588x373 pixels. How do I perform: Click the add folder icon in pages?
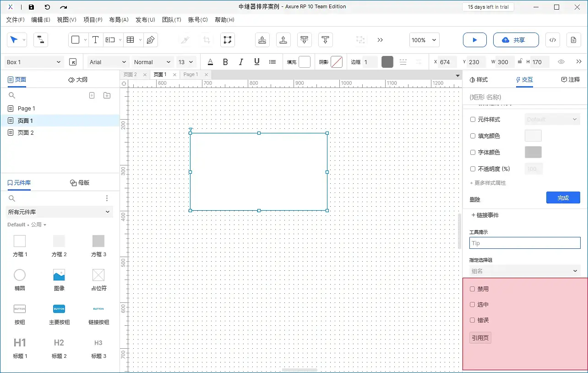(x=107, y=95)
